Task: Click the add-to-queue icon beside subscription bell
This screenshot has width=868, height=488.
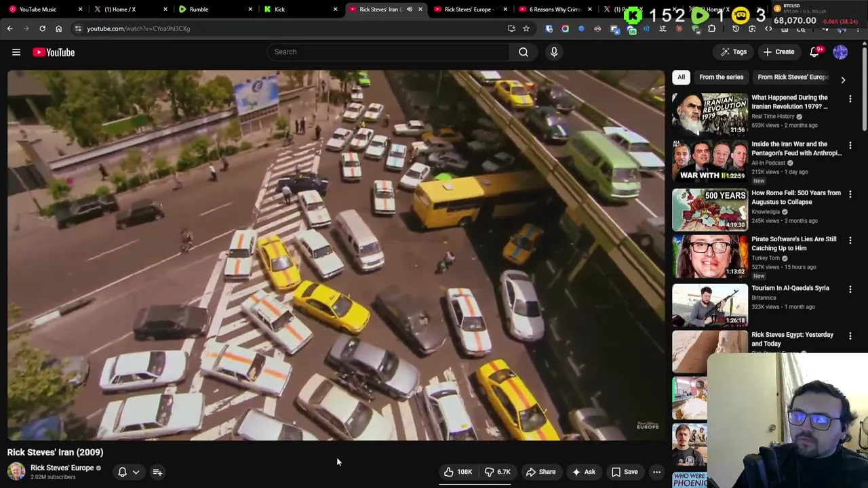Action: tap(157, 472)
